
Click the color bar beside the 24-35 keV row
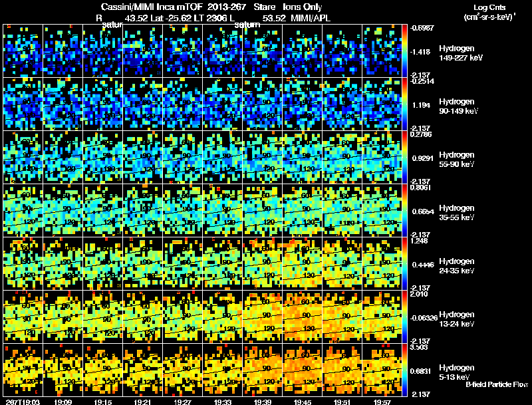404,264
